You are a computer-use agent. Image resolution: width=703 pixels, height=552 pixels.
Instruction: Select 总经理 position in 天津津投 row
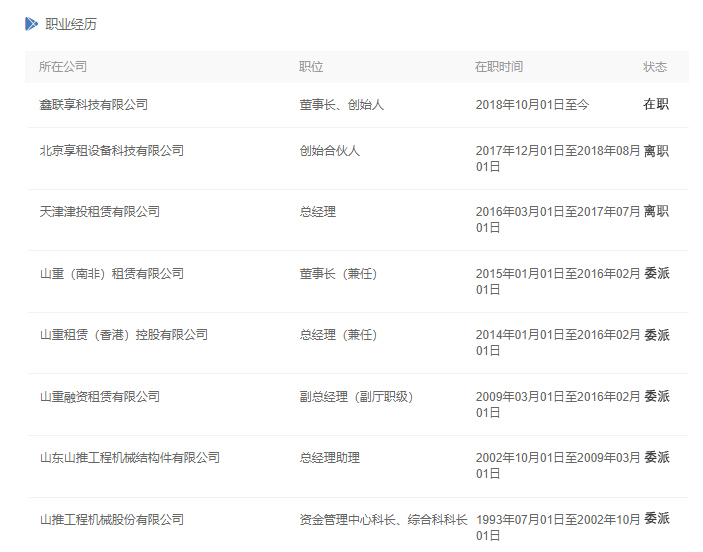[317, 212]
